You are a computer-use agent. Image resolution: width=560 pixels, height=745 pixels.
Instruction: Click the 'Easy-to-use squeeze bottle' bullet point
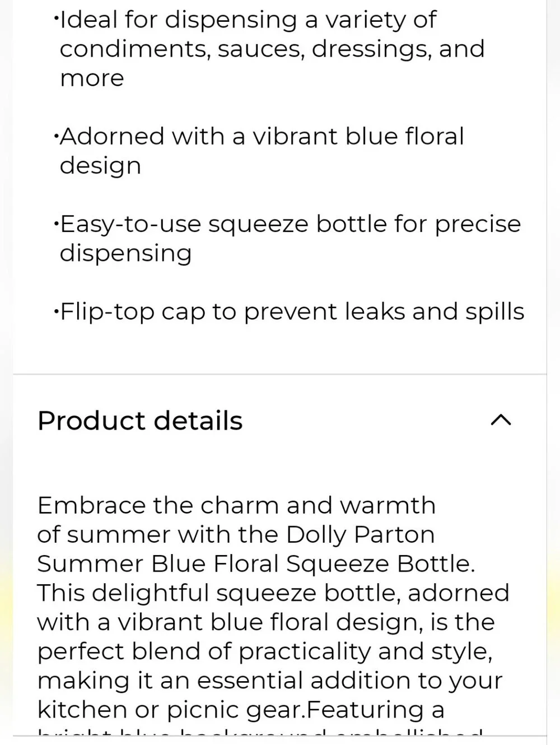point(287,238)
